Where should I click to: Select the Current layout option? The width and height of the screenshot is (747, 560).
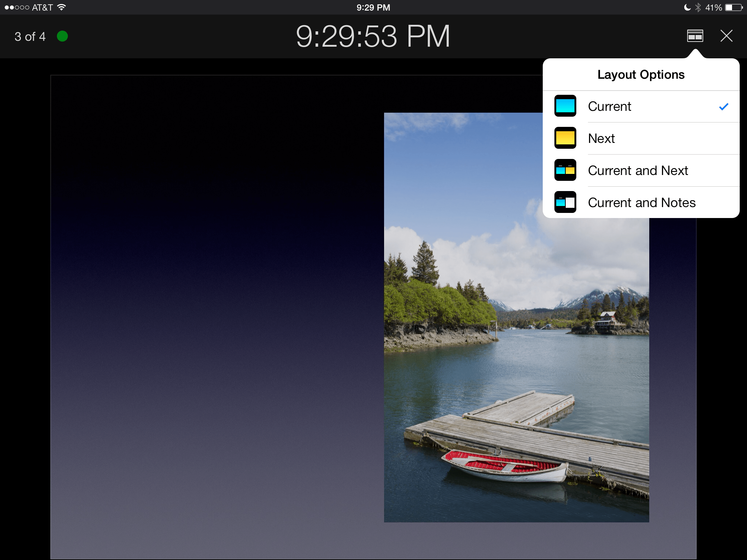609,106
